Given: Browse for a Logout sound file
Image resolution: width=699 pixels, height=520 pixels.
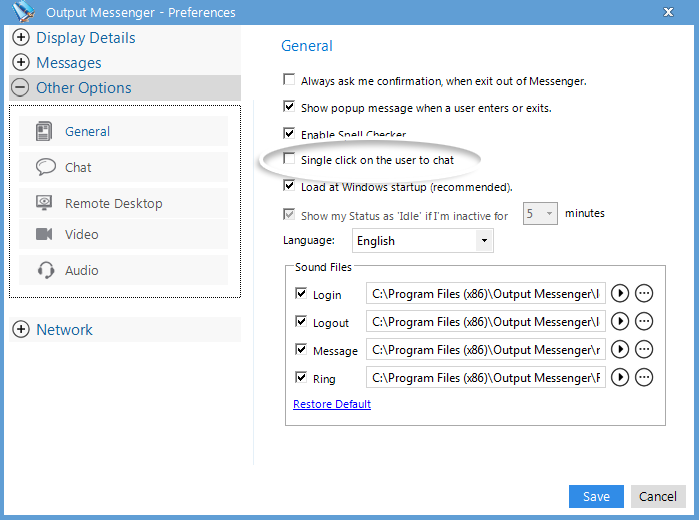Looking at the screenshot, I should point(644,322).
